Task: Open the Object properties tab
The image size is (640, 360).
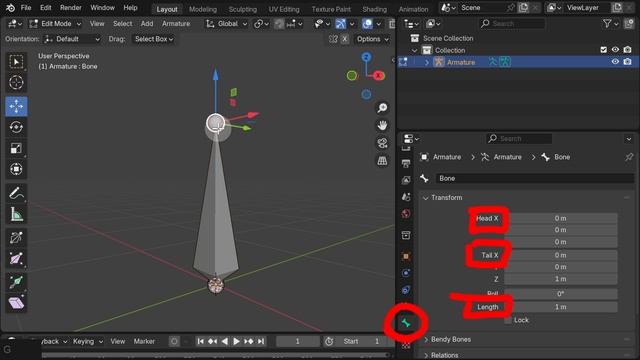Action: click(x=406, y=256)
